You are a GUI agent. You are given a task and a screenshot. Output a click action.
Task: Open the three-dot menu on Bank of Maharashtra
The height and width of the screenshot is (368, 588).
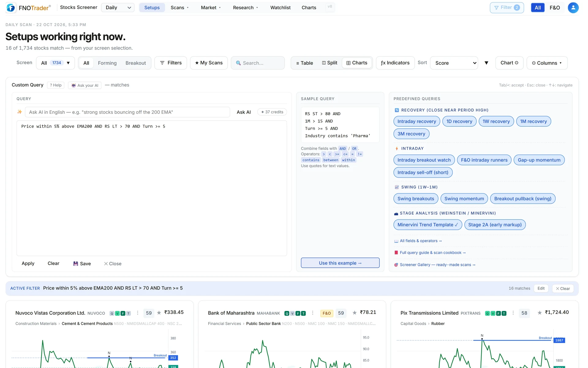click(312, 313)
